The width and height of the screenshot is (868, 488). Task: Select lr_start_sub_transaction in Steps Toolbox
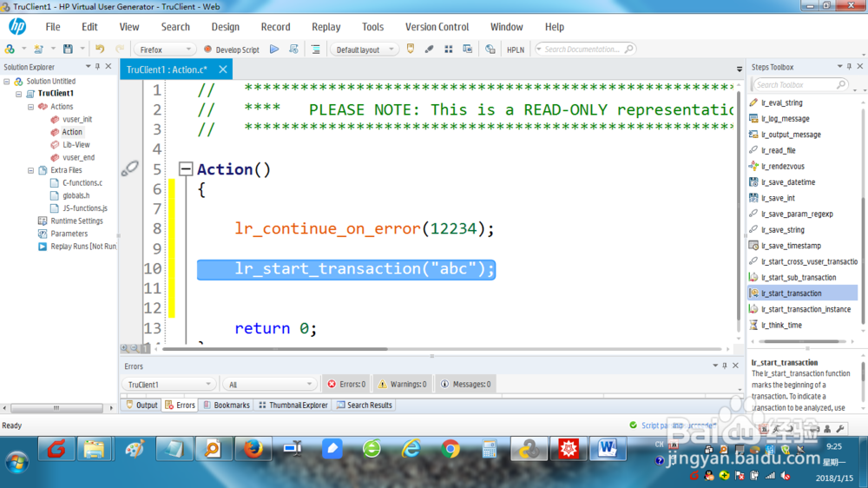click(x=799, y=278)
